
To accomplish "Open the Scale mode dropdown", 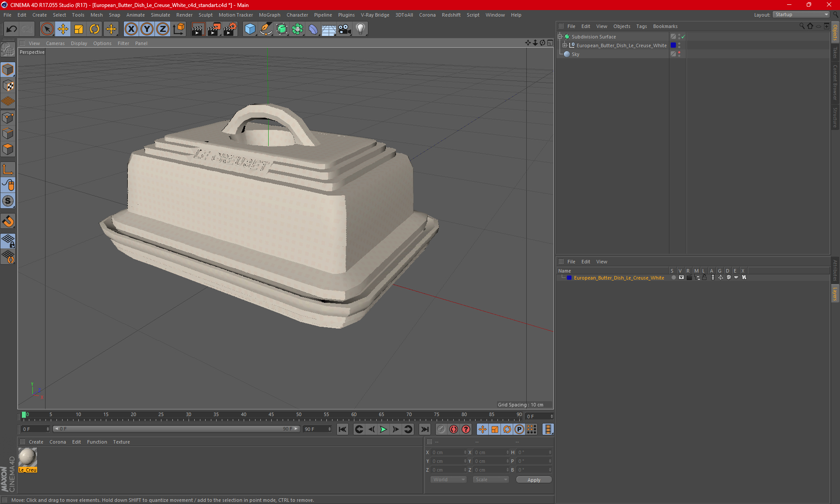I will click(x=491, y=479).
